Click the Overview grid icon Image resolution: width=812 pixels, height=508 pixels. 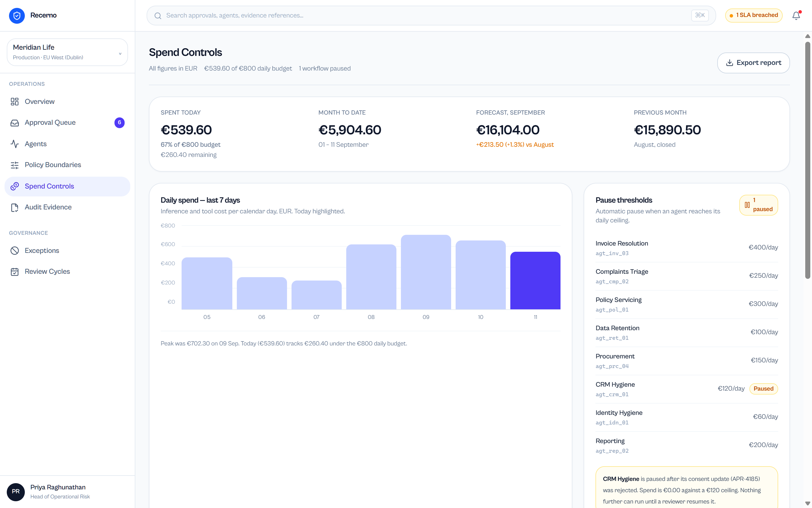point(14,102)
